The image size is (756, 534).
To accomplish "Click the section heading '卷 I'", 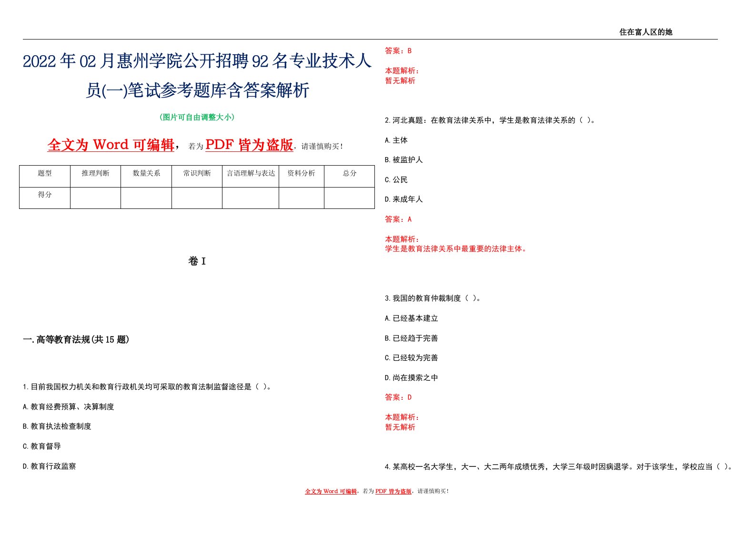I will tap(197, 261).
